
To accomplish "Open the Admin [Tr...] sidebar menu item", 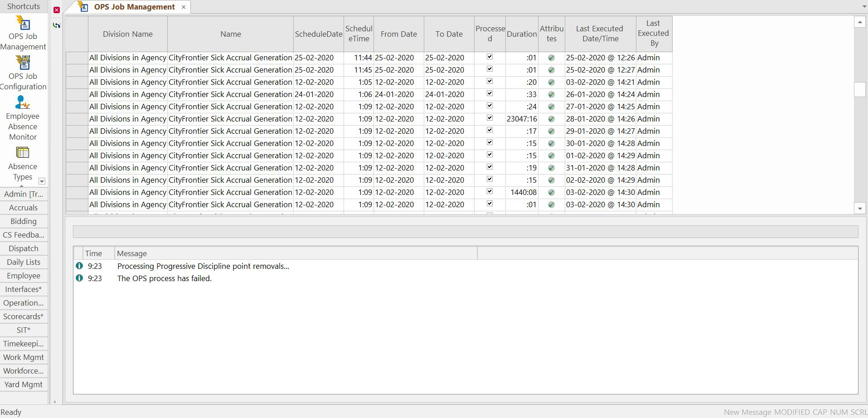I will [23, 194].
